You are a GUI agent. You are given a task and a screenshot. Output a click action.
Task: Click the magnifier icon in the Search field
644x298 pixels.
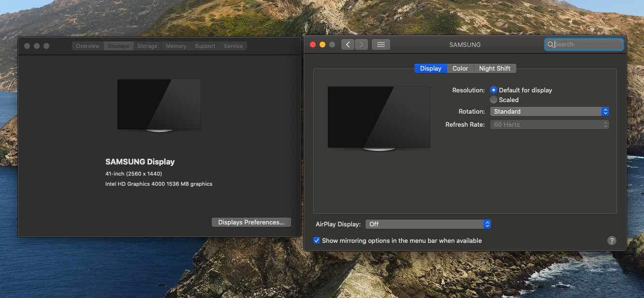[550, 45]
